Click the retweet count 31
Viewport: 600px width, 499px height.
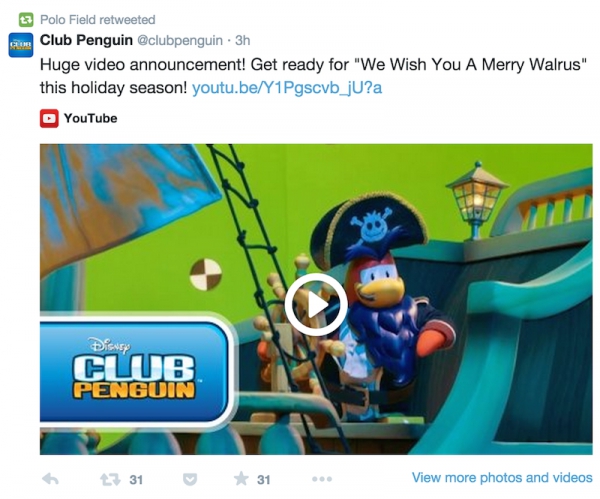click(136, 479)
